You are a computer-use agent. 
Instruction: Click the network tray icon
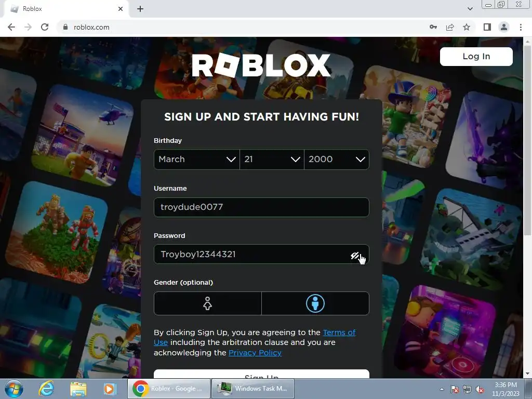coord(467,389)
